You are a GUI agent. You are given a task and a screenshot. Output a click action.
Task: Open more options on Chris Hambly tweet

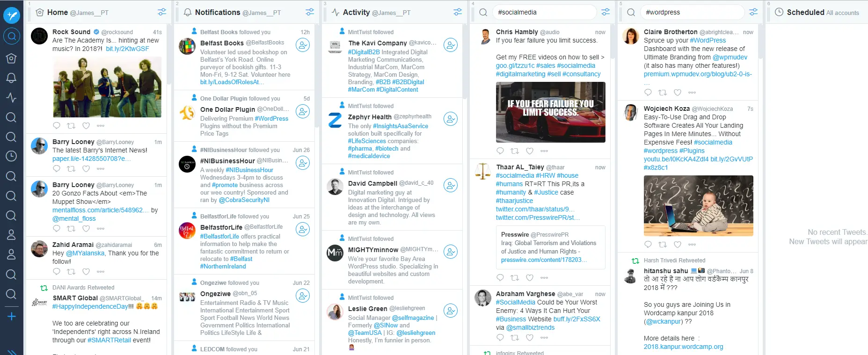[x=544, y=151]
